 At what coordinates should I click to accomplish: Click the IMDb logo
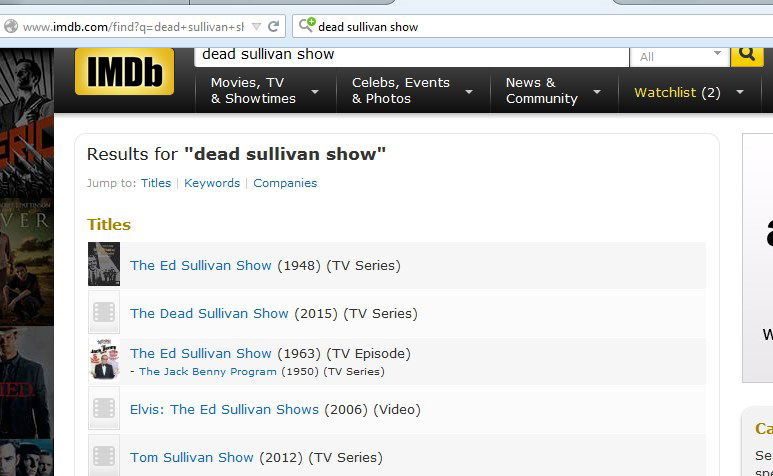pos(124,72)
